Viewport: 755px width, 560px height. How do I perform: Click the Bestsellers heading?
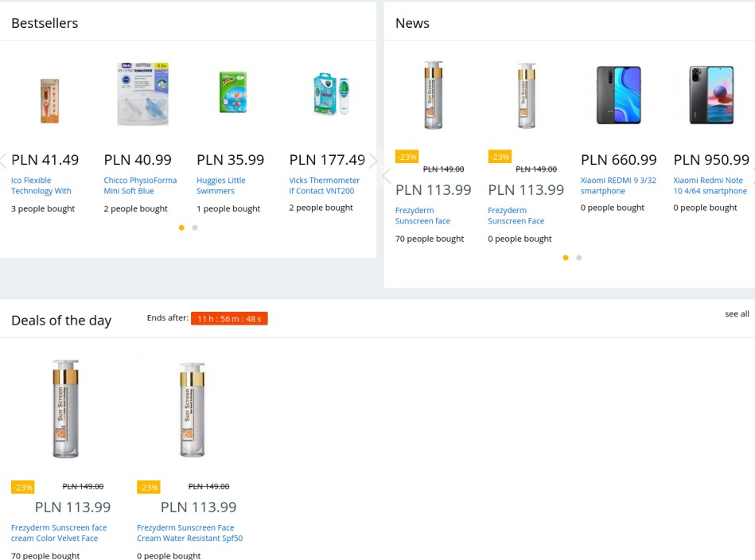(45, 23)
